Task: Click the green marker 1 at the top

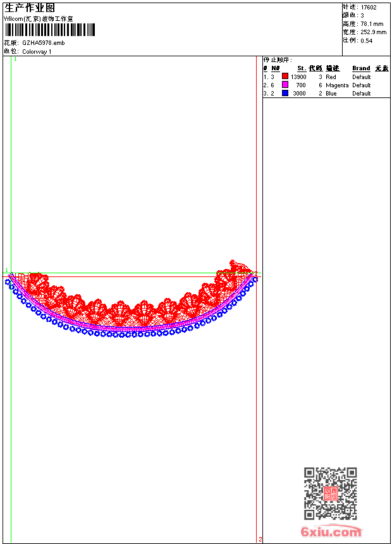Action: click(15, 59)
